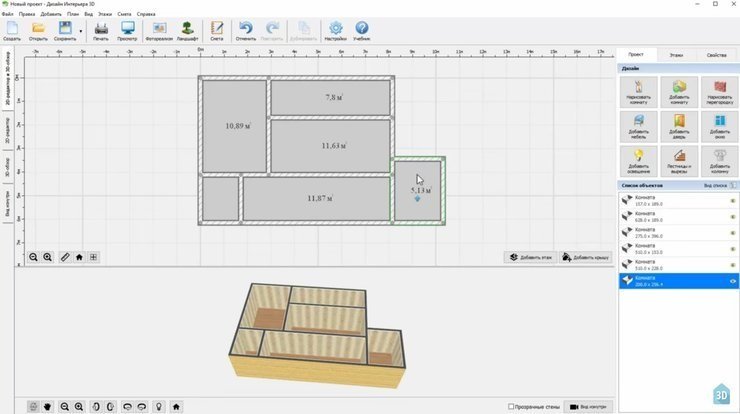
Task: Click the Добавить этаж button
Action: tap(531, 257)
